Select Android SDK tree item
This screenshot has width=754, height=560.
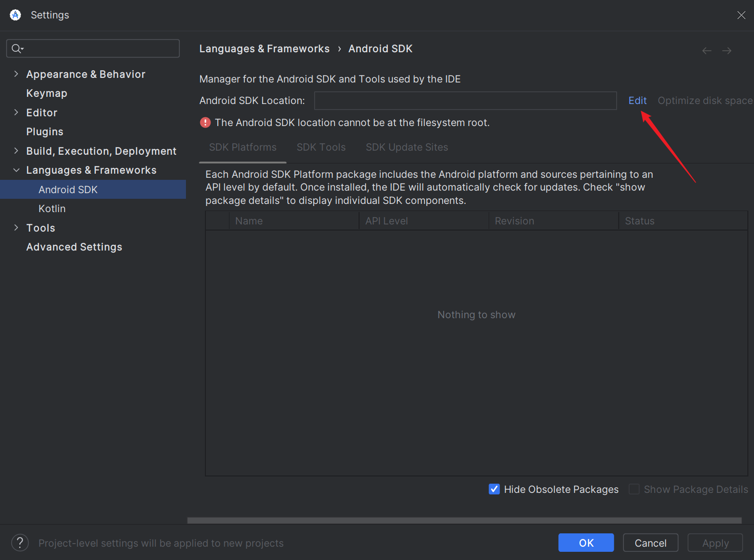click(93, 190)
